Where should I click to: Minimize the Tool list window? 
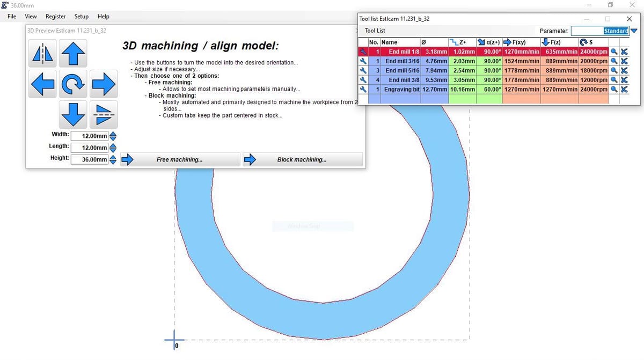pyautogui.click(x=587, y=19)
